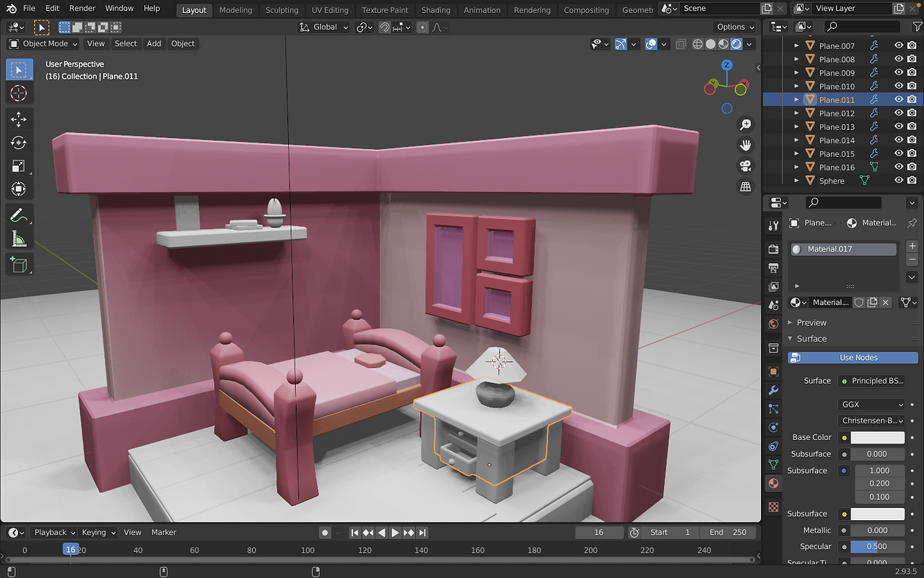Image resolution: width=924 pixels, height=578 pixels.
Task: Expand Plane.009 in the outliner
Action: (x=797, y=73)
